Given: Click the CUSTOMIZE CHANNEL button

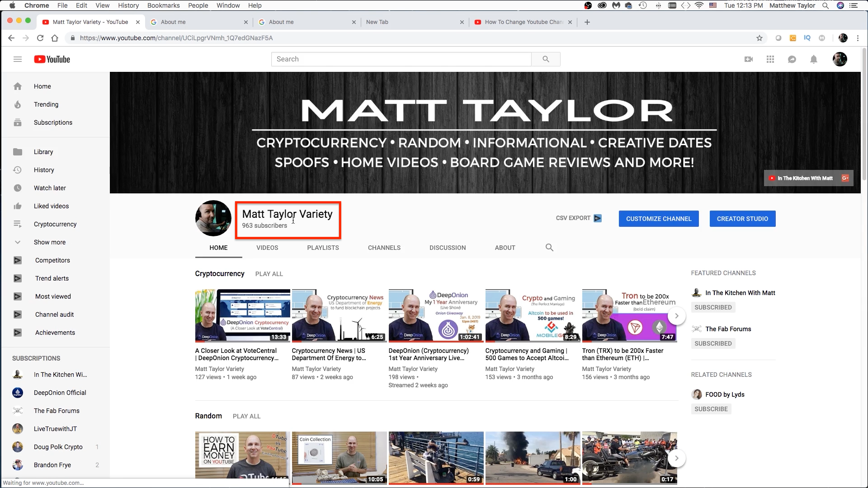Looking at the screenshot, I should click(659, 218).
